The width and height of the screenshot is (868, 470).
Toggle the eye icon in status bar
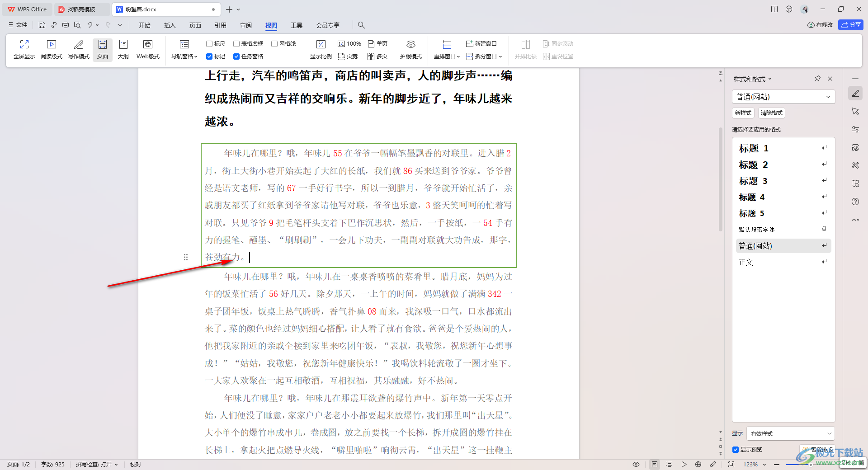pyautogui.click(x=636, y=464)
